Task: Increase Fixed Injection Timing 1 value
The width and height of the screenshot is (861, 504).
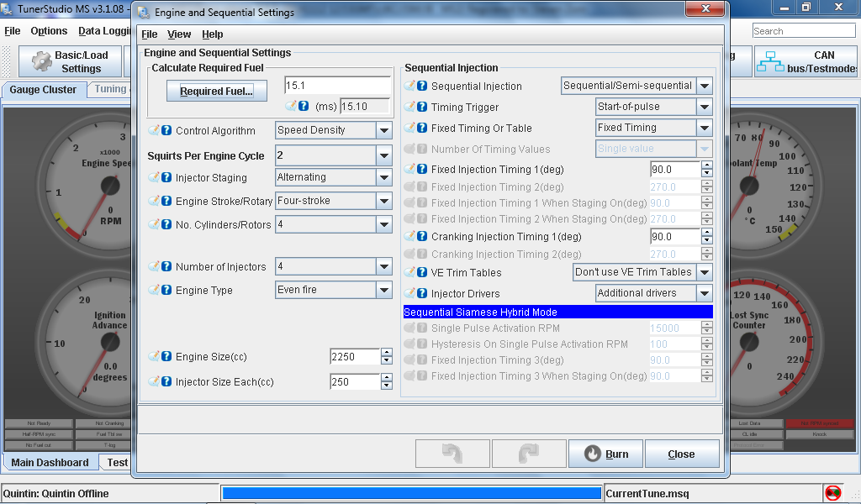Action: tap(707, 165)
